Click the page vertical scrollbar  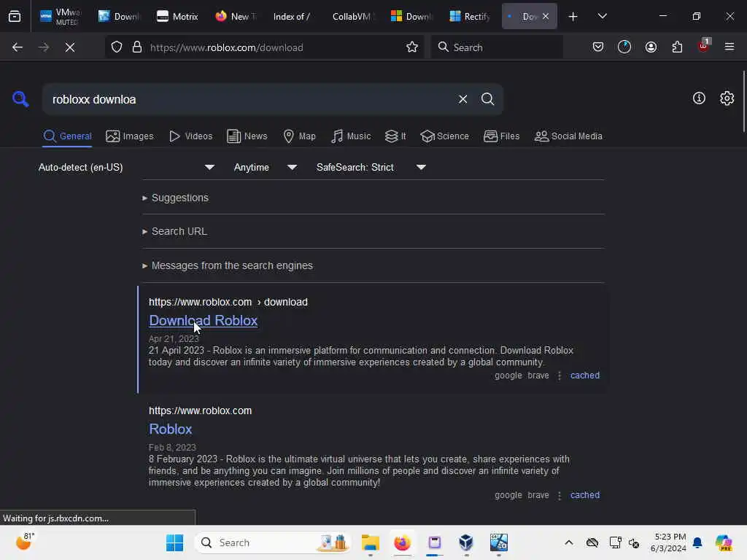[743, 101]
